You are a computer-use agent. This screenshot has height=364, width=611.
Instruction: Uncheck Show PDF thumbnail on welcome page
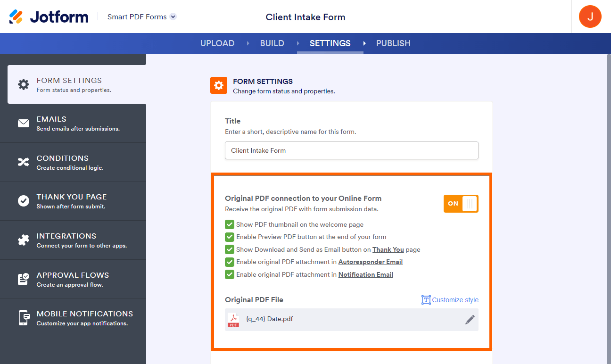click(230, 224)
